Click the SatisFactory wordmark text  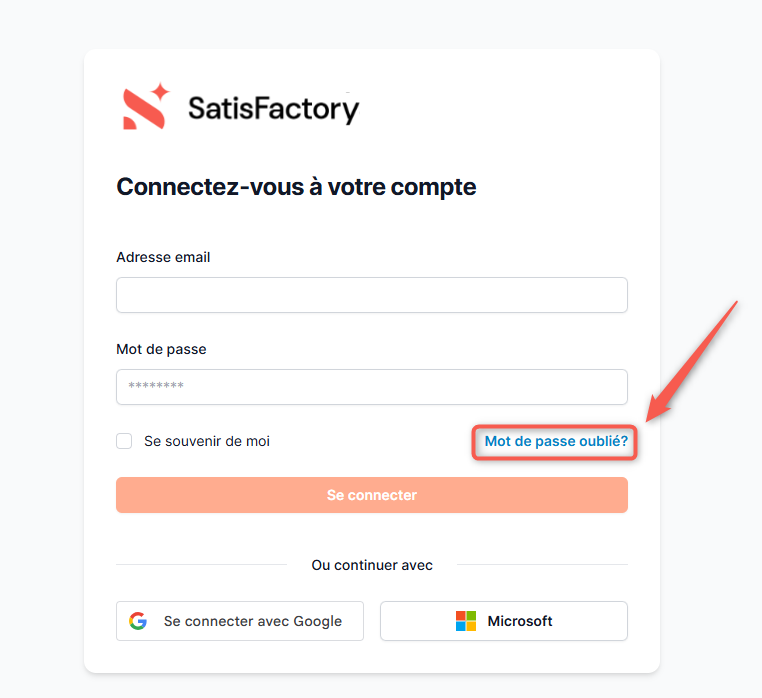click(273, 108)
